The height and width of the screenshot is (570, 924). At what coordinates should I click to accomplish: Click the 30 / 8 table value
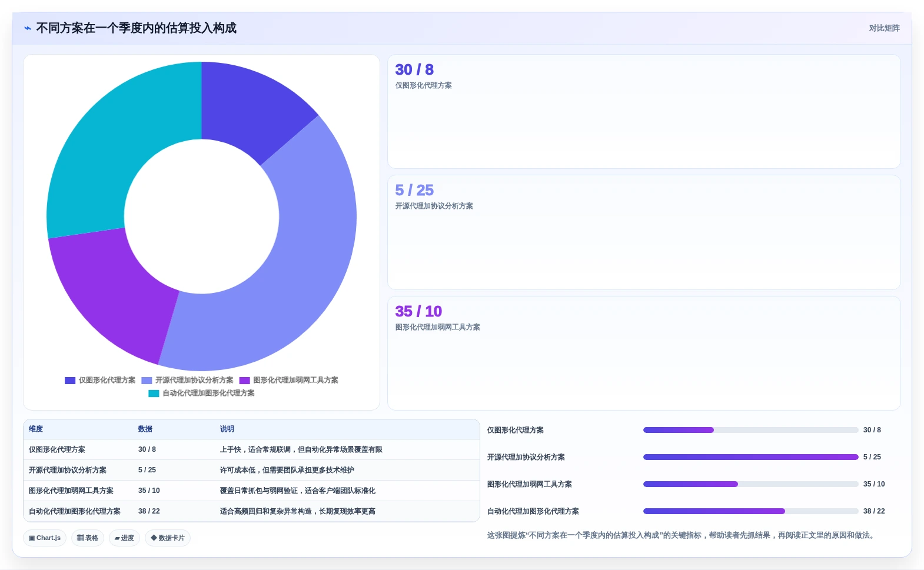(147, 449)
